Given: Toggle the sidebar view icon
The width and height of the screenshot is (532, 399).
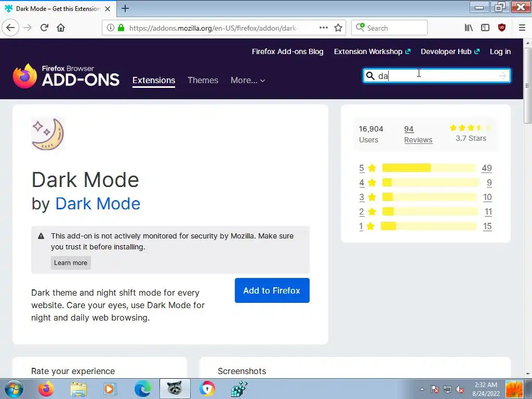Looking at the screenshot, I should [x=485, y=28].
